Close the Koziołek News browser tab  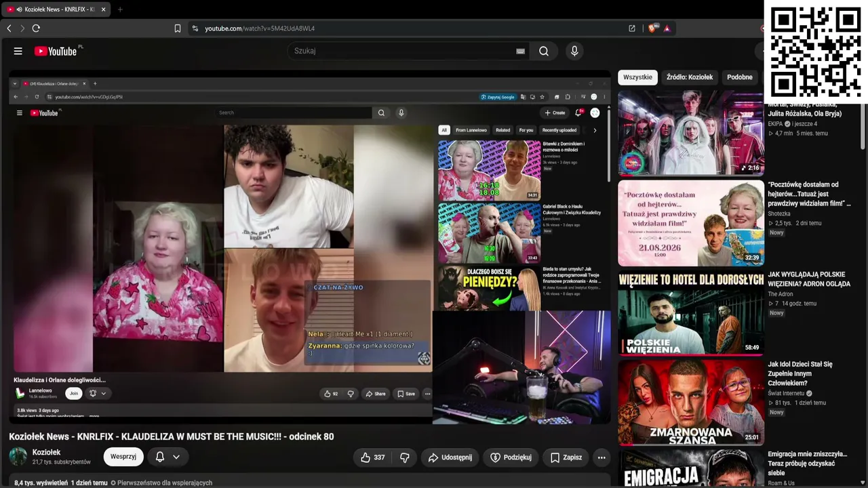tap(104, 9)
